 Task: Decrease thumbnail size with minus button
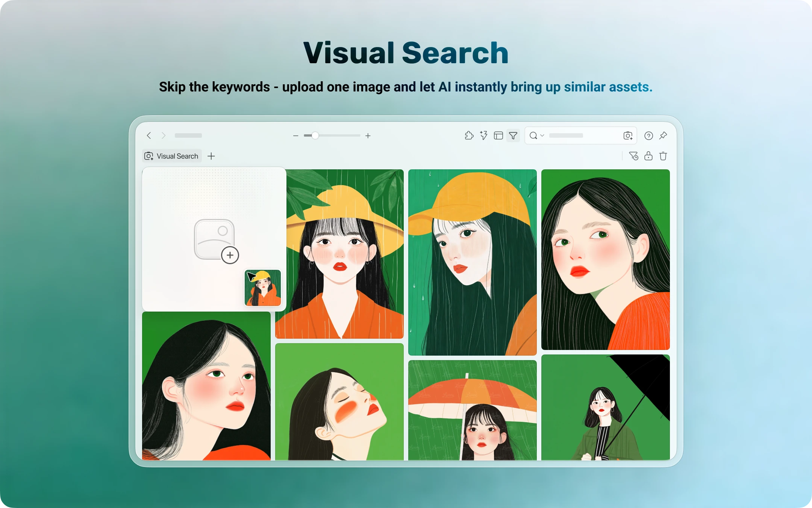tap(295, 135)
